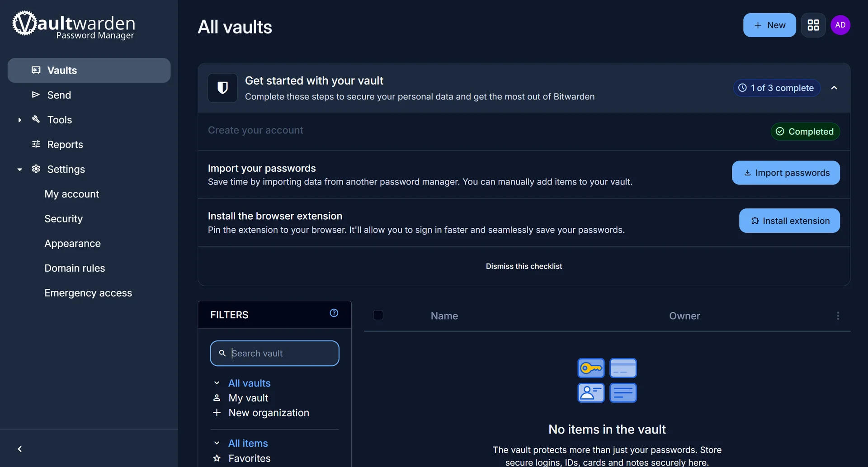Collapse the All vaults filter group

click(x=217, y=383)
